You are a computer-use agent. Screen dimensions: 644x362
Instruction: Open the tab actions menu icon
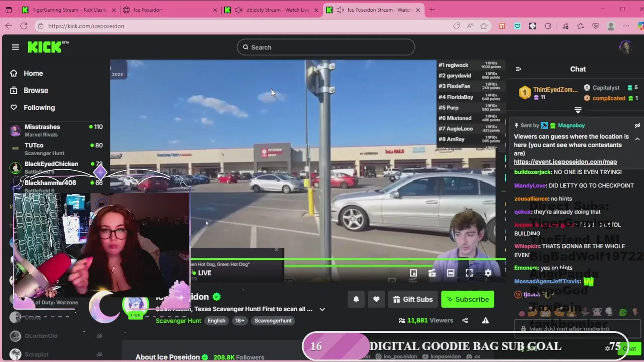click(9, 10)
